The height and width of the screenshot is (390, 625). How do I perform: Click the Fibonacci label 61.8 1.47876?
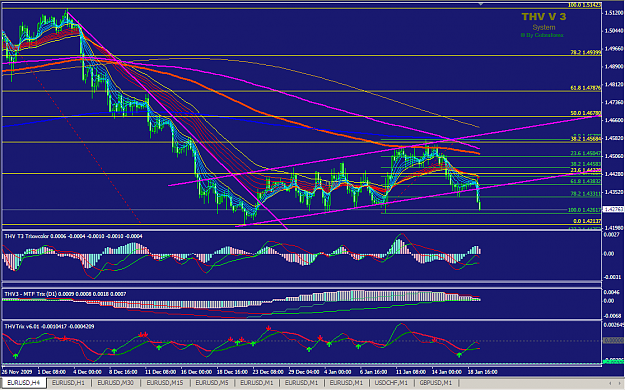[x=586, y=88]
